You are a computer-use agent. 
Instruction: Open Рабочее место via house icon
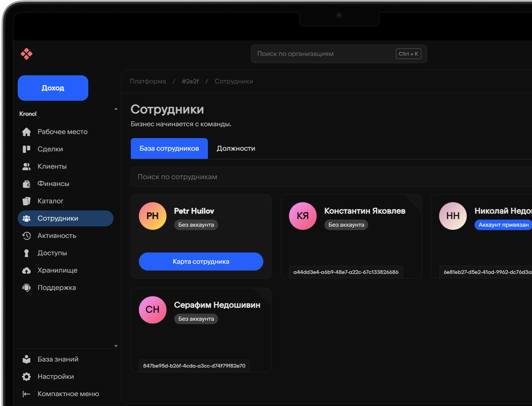pyautogui.click(x=26, y=132)
